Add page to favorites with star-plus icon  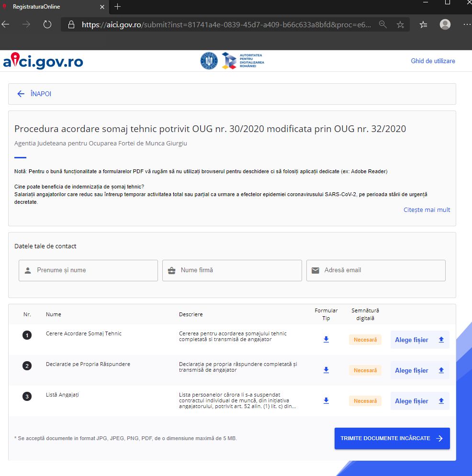click(x=400, y=24)
